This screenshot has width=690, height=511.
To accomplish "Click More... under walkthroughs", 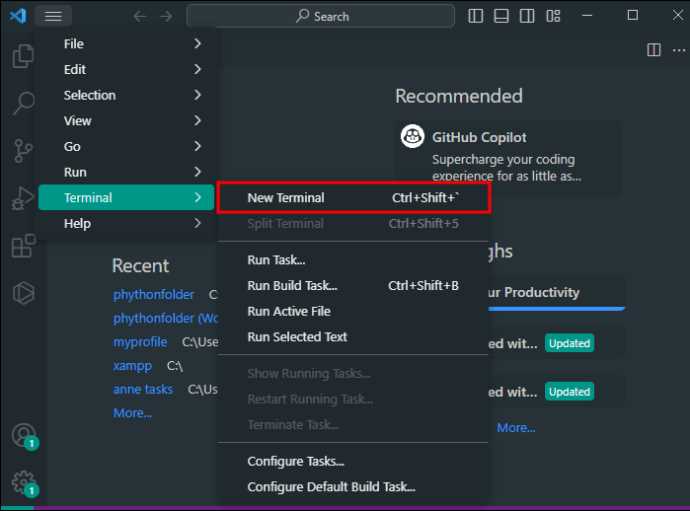I will [516, 428].
